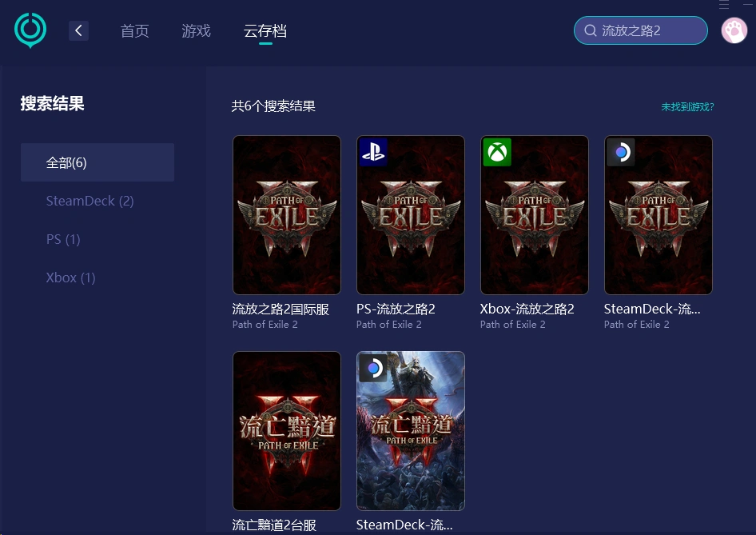
Task: Open the 流亡黯道2台服 game thumbnail
Action: [x=286, y=431]
